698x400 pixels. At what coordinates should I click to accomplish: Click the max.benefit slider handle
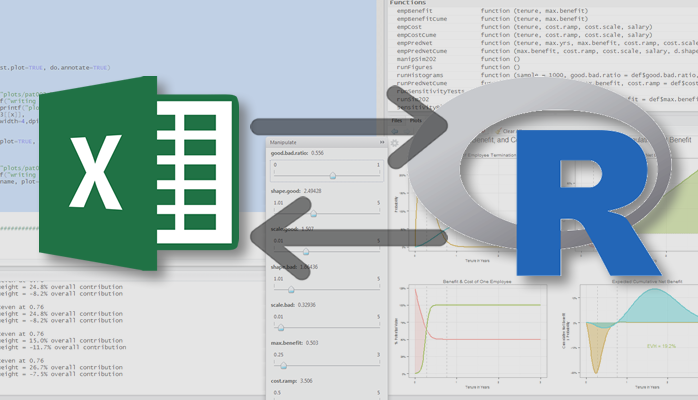tap(284, 366)
